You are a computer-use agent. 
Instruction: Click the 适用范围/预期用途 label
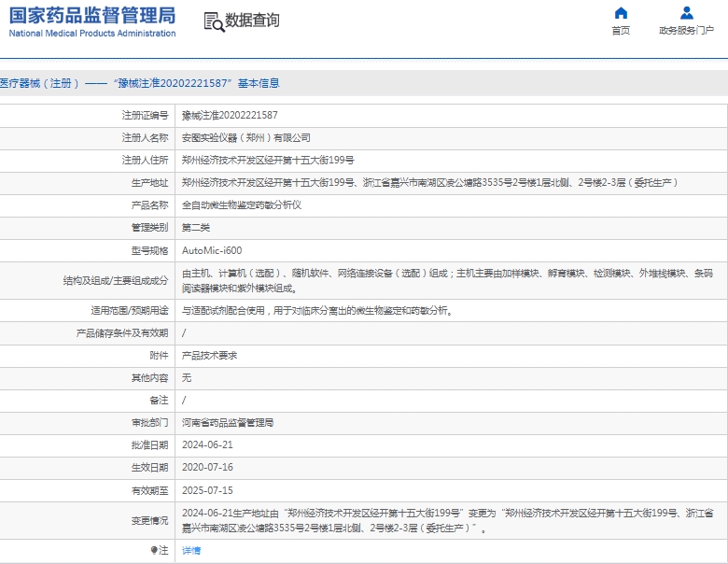(x=130, y=310)
